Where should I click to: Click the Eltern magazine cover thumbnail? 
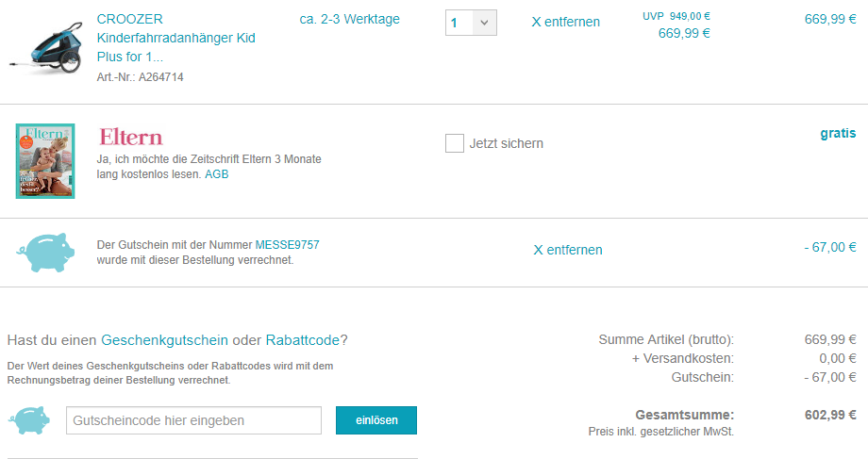[45, 160]
